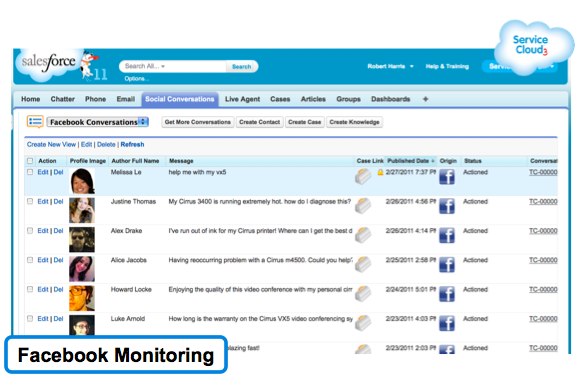Open Luke Arnold's profile image
Image resolution: width=578 pixels, height=392 pixels.
coord(82,325)
